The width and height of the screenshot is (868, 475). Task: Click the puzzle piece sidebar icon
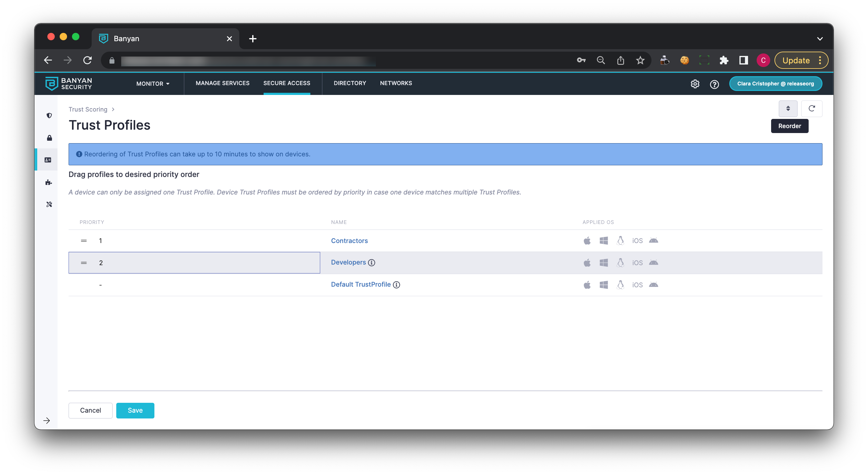pyautogui.click(x=49, y=182)
